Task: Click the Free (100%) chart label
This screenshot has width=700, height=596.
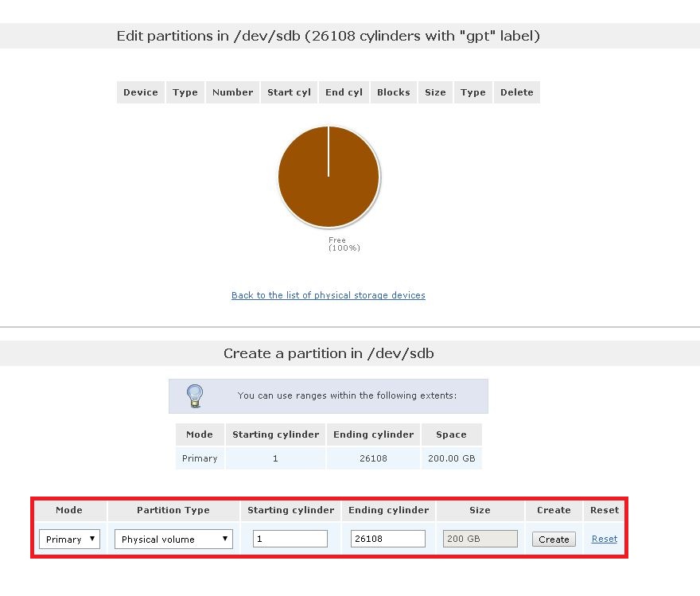Action: (344, 243)
